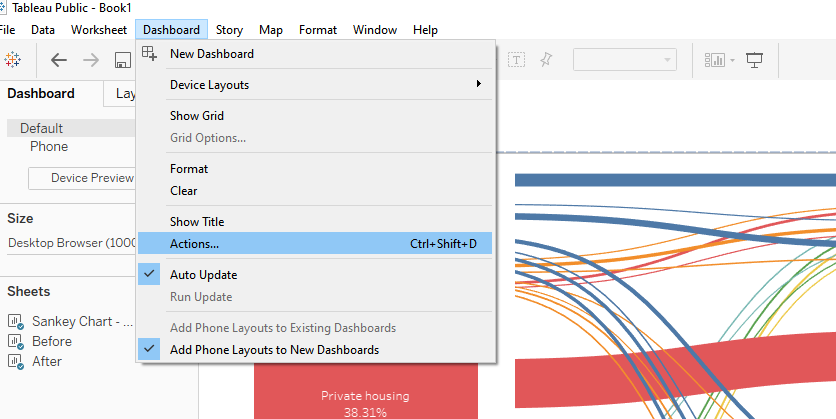
Task: Select the Before sheet icon
Action: tap(15, 341)
